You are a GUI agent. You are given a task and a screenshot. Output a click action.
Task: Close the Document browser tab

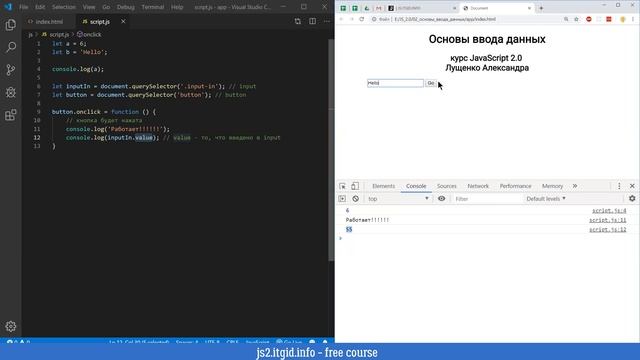529,8
